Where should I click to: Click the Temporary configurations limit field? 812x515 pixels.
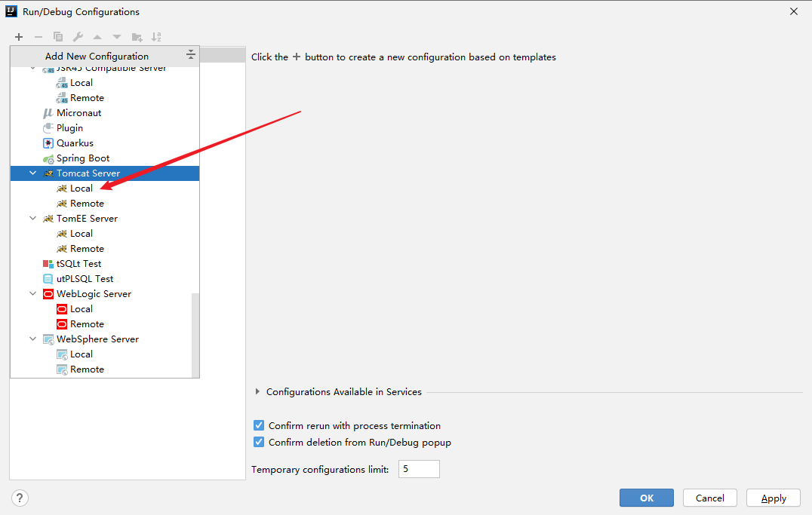419,469
